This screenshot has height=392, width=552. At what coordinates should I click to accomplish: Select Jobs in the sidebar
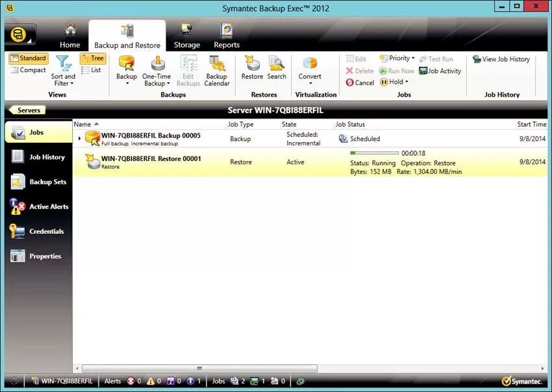click(x=38, y=132)
